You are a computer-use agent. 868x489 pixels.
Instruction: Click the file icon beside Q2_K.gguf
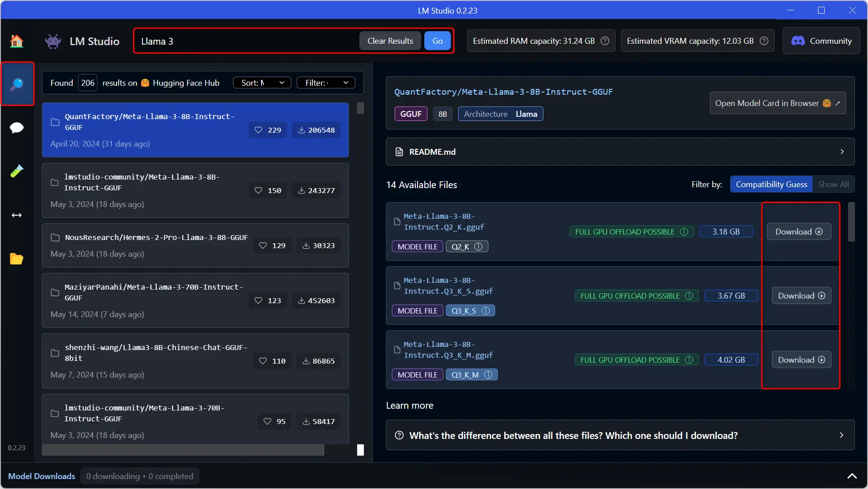pos(397,221)
